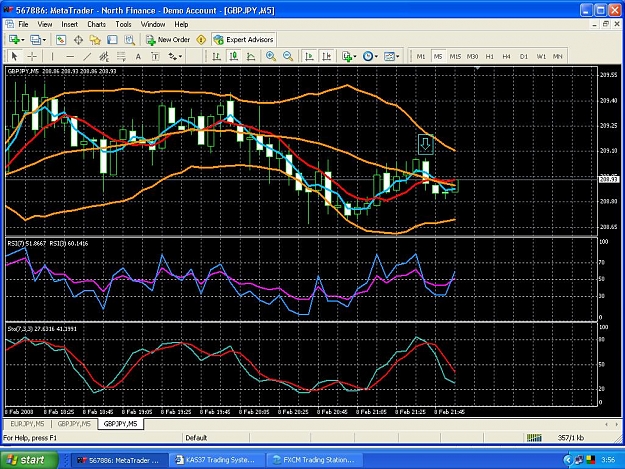Select the M1 timeframe
Viewport: 625px width, 469px height.
tap(421, 57)
